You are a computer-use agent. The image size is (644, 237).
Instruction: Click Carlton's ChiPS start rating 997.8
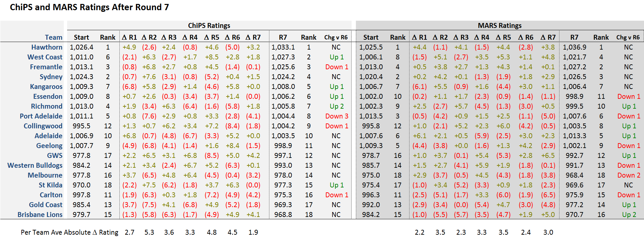tap(82, 195)
